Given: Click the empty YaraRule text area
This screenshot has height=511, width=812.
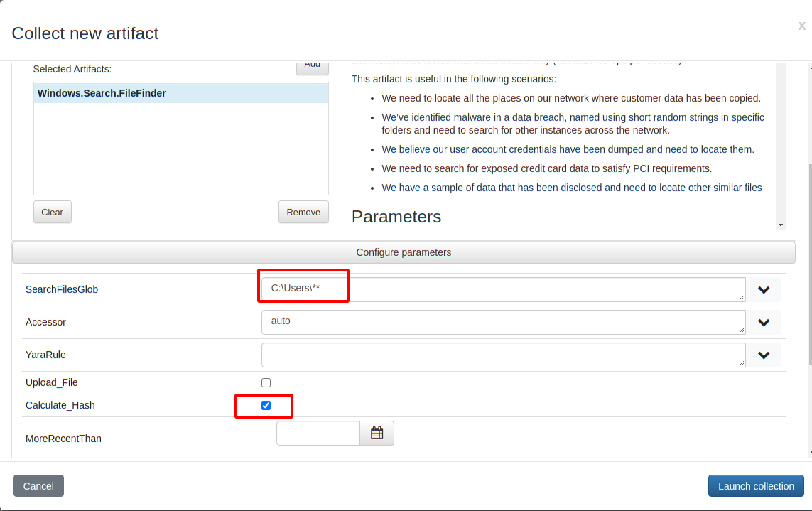Looking at the screenshot, I should coord(503,355).
